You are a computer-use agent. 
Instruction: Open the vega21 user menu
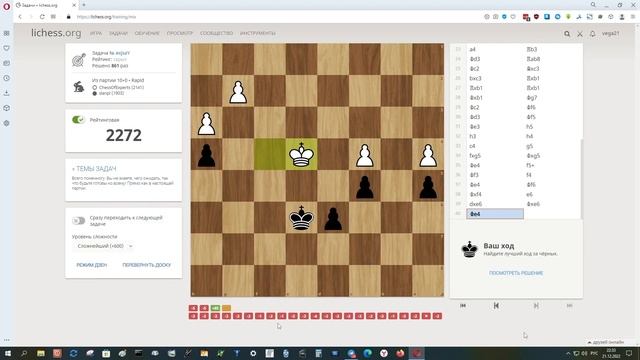[x=611, y=33]
